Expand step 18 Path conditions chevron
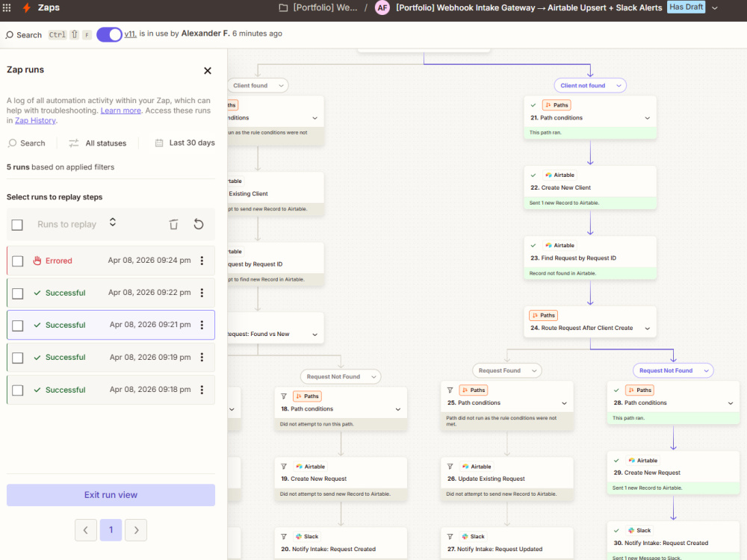The image size is (747, 560). 398,409
